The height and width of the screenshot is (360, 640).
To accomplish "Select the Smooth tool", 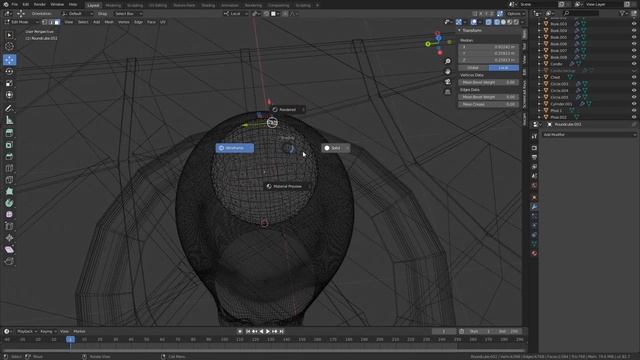I will coord(9,214).
